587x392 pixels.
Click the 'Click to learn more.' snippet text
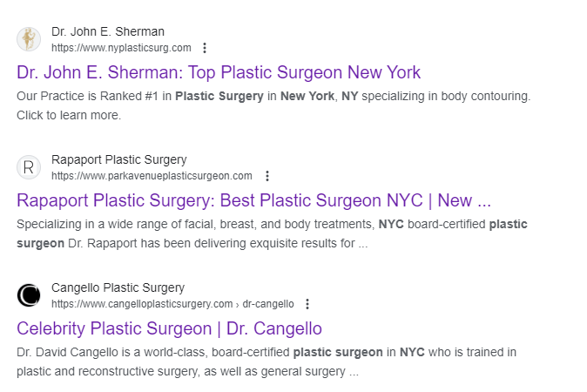pyautogui.click(x=69, y=115)
